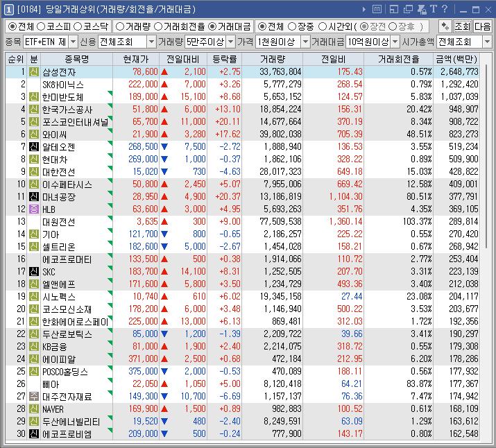Click the blue down arrow on 대한전선 row
Image resolution: width=496 pixels, height=448 pixels.
tap(164, 172)
